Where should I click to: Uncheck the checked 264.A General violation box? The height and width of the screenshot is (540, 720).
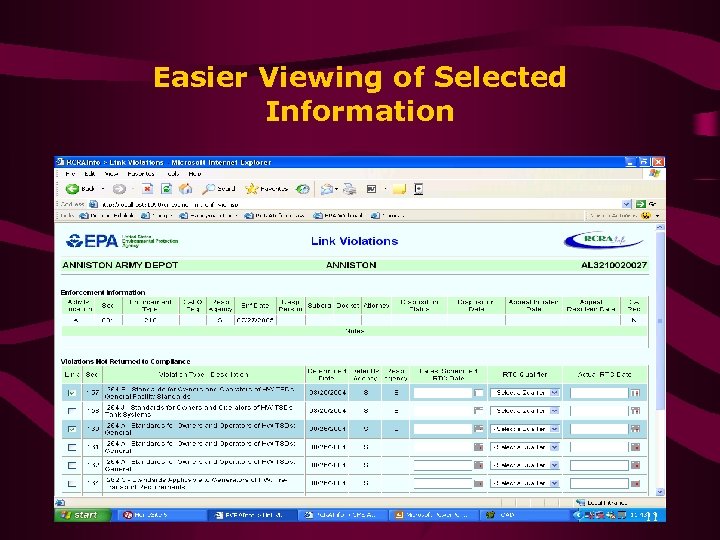(72, 429)
